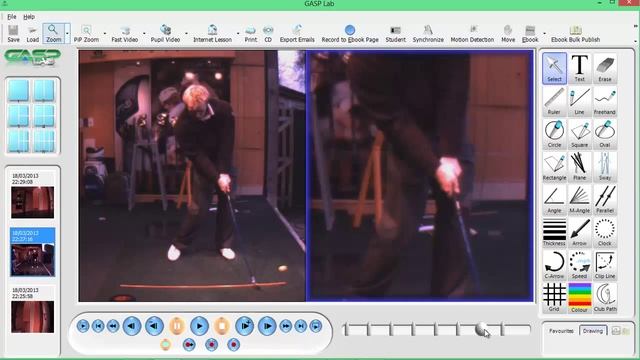The image size is (640, 360).
Task: Click the zoomed right video pane
Action: pyautogui.click(x=420, y=176)
